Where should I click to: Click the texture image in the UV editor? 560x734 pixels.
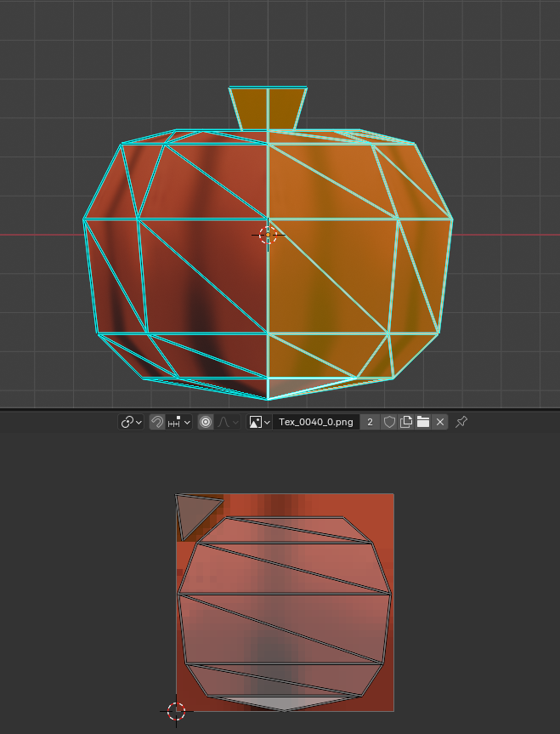285,602
